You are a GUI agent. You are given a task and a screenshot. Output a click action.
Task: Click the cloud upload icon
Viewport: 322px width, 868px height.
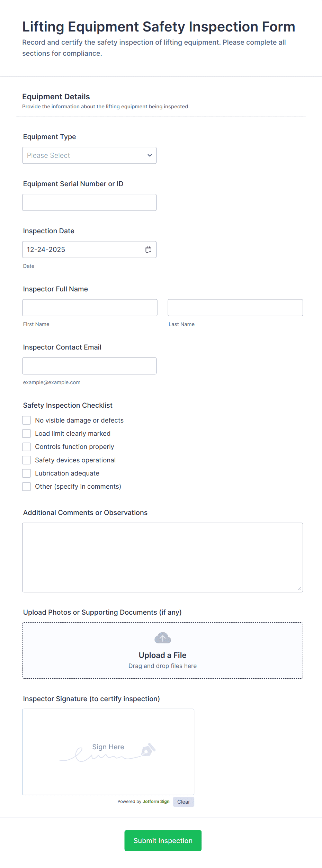coord(162,638)
